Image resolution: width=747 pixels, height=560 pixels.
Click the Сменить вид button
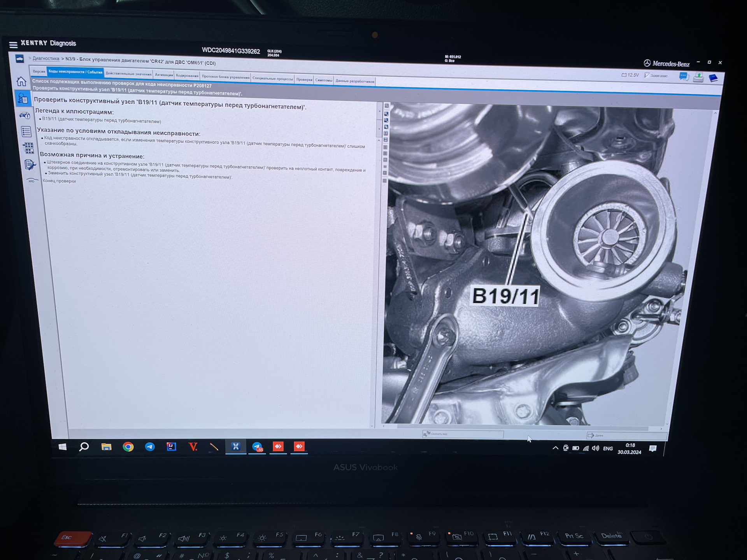point(463,434)
